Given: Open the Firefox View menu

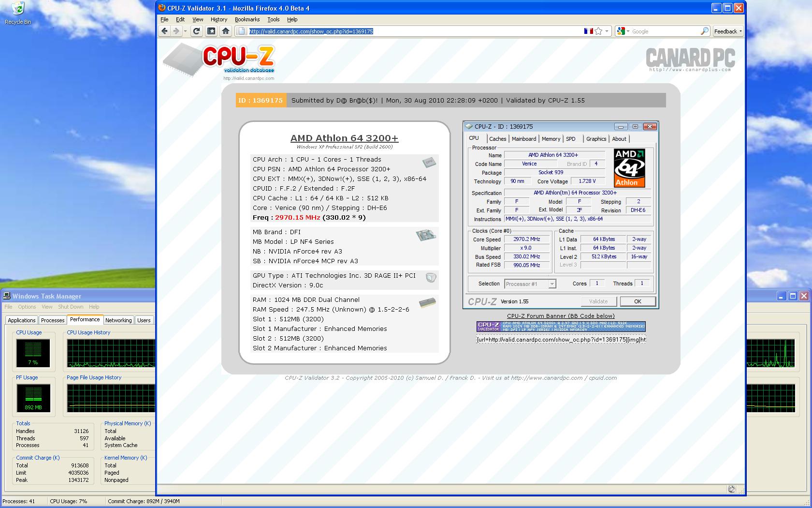Looking at the screenshot, I should click(x=198, y=19).
